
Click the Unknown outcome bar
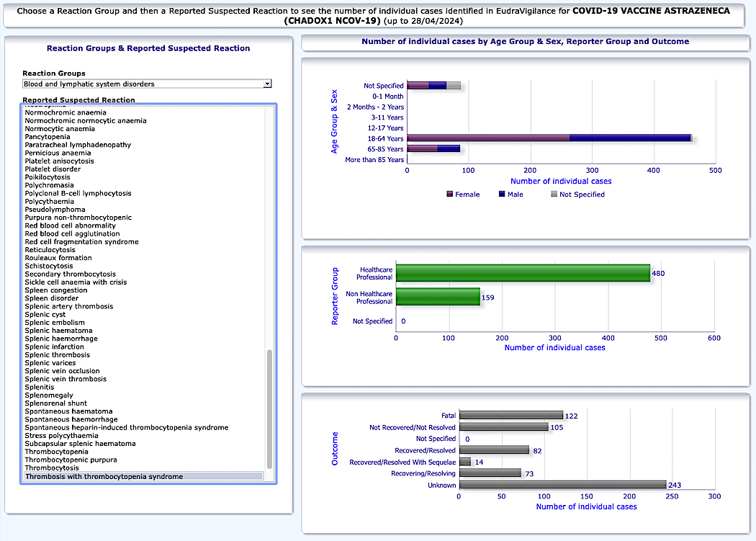click(x=562, y=485)
